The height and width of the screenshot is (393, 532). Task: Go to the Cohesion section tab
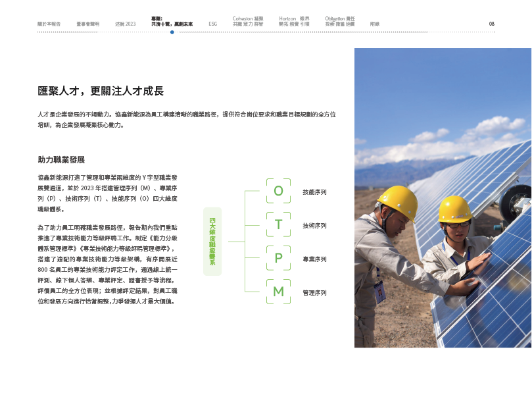click(249, 21)
